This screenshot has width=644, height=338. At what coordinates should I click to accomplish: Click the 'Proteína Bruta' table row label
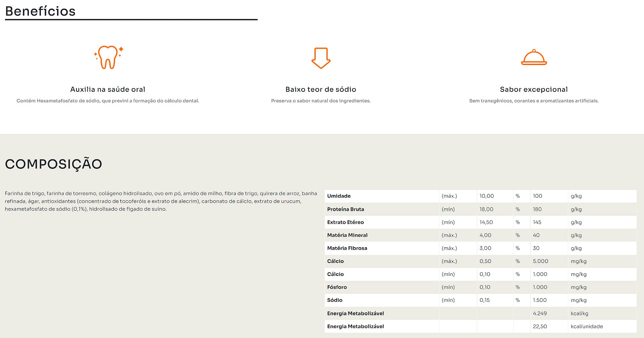click(345, 209)
